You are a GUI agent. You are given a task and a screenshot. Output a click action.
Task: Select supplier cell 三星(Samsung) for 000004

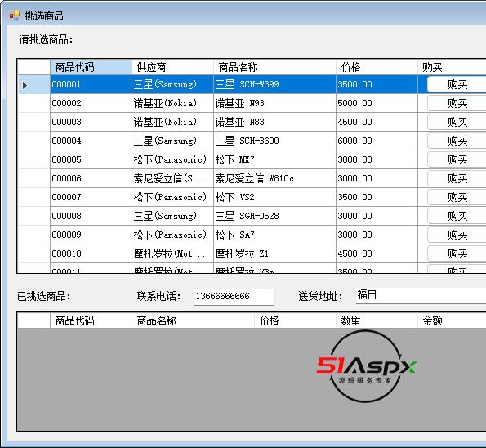[x=172, y=141]
